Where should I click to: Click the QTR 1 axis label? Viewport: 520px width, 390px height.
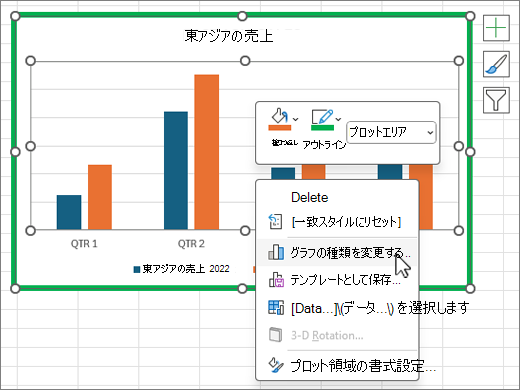pyautogui.click(x=84, y=244)
